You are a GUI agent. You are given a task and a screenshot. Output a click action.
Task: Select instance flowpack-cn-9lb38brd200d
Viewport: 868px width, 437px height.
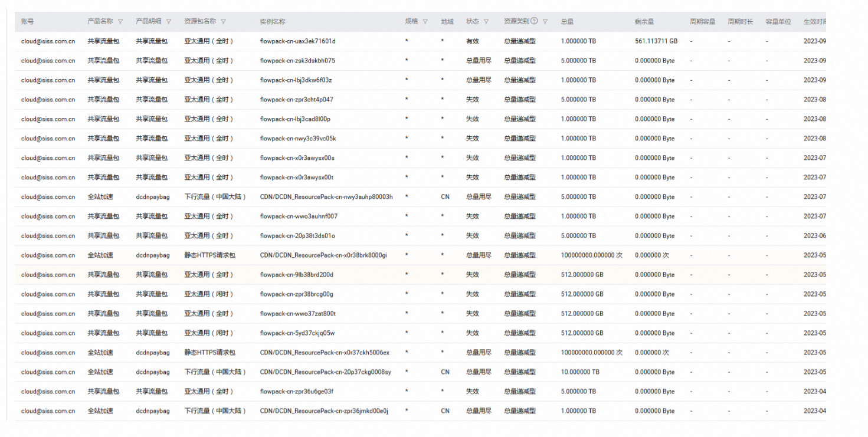(296, 275)
